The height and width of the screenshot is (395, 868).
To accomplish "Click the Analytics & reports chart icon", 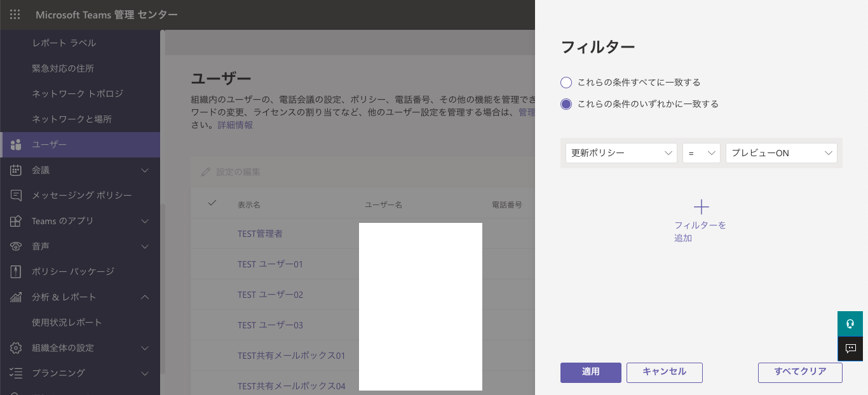I will [17, 297].
